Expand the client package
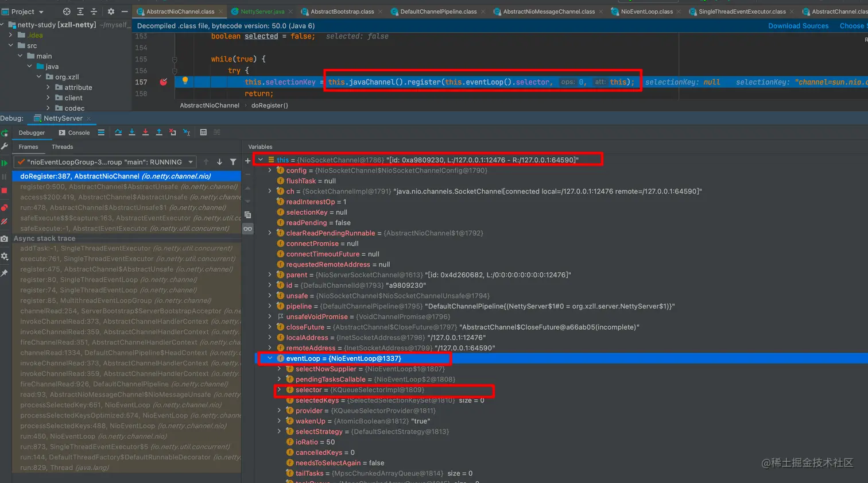868x483 pixels. pos(49,98)
